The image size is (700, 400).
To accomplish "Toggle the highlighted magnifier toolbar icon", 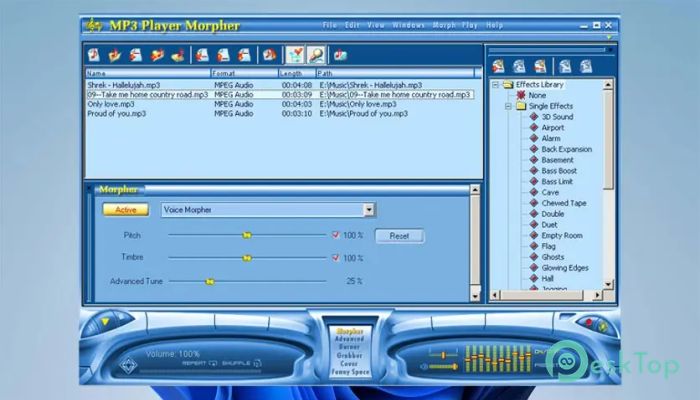I will (316, 55).
